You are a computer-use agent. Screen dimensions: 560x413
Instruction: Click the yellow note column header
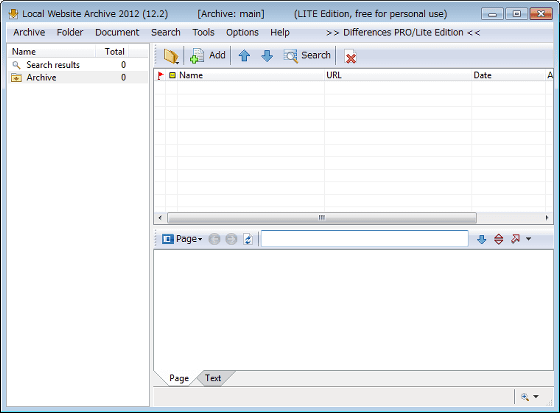point(172,75)
